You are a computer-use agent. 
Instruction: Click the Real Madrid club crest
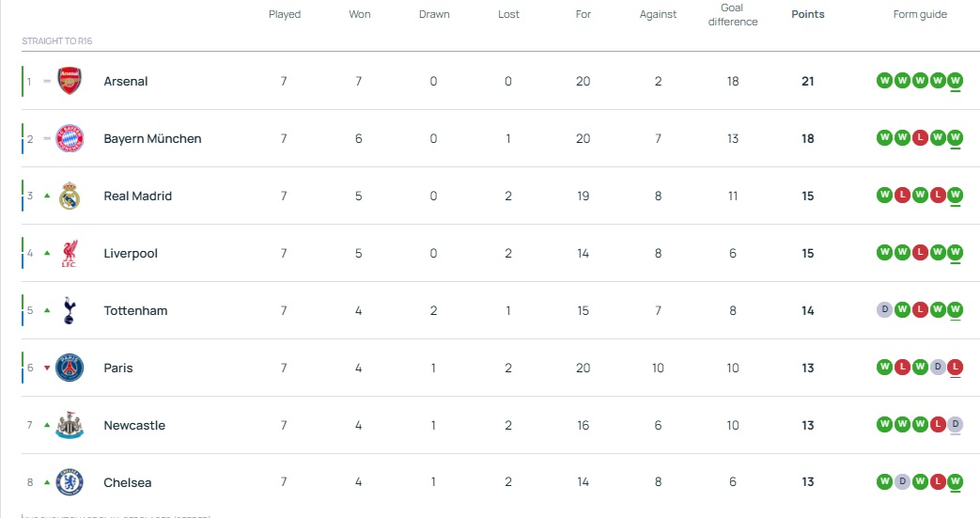point(70,196)
